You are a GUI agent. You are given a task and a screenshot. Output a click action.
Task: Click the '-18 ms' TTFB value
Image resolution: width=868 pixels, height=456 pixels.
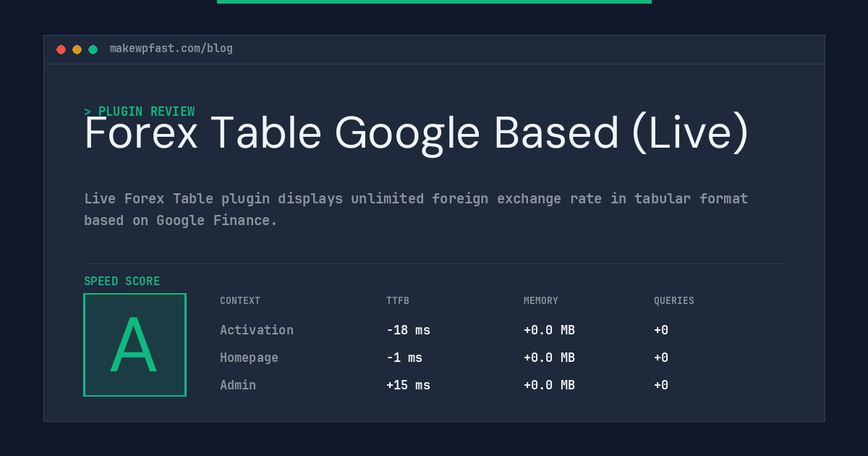pyautogui.click(x=408, y=330)
